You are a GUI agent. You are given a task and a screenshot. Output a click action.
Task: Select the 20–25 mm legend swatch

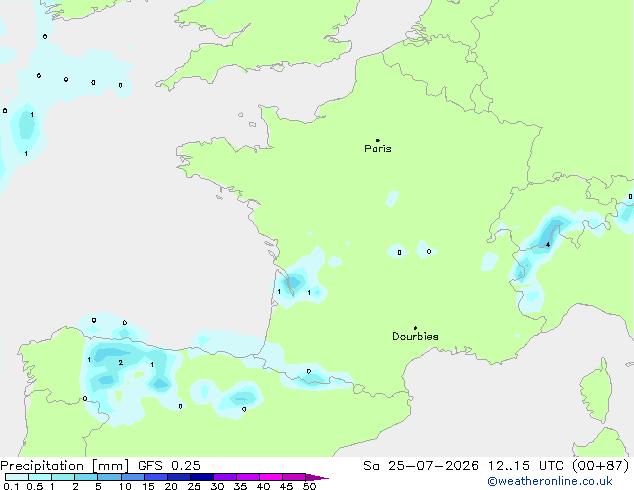tap(178, 477)
